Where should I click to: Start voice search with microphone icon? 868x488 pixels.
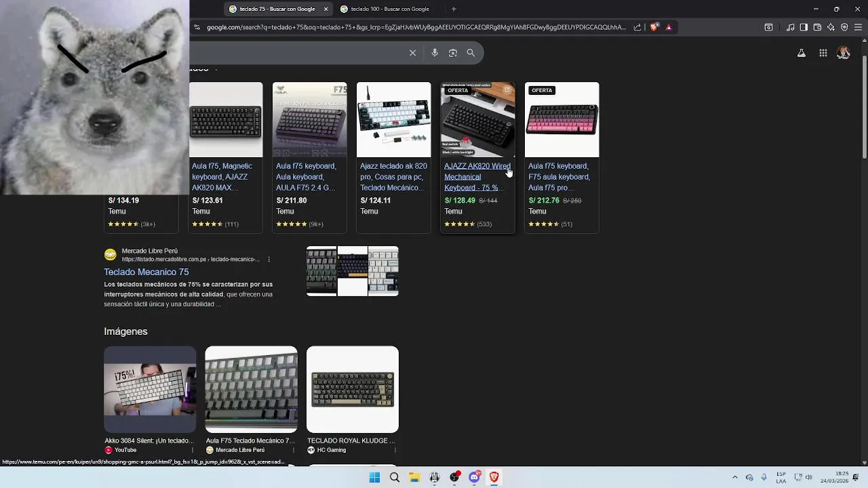435,53
